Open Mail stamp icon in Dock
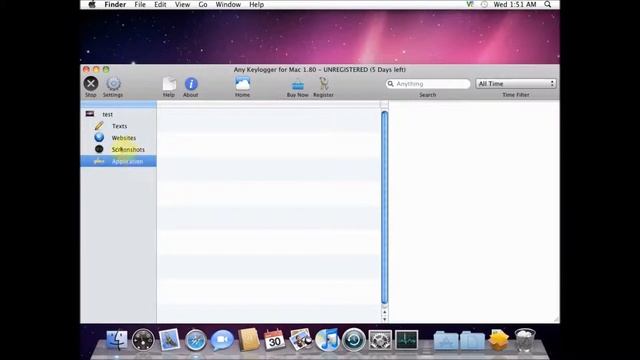Image resolution: width=640 pixels, height=360 pixels. click(x=169, y=340)
